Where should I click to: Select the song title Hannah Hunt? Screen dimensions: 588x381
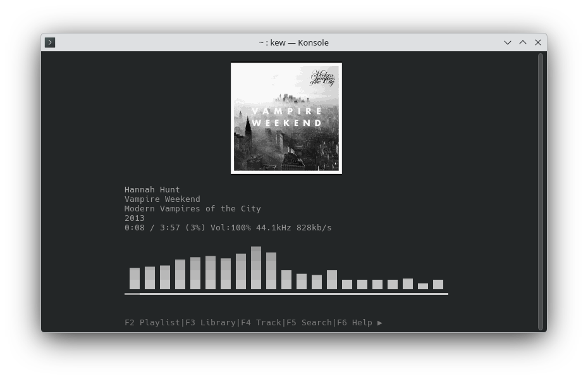tap(152, 190)
